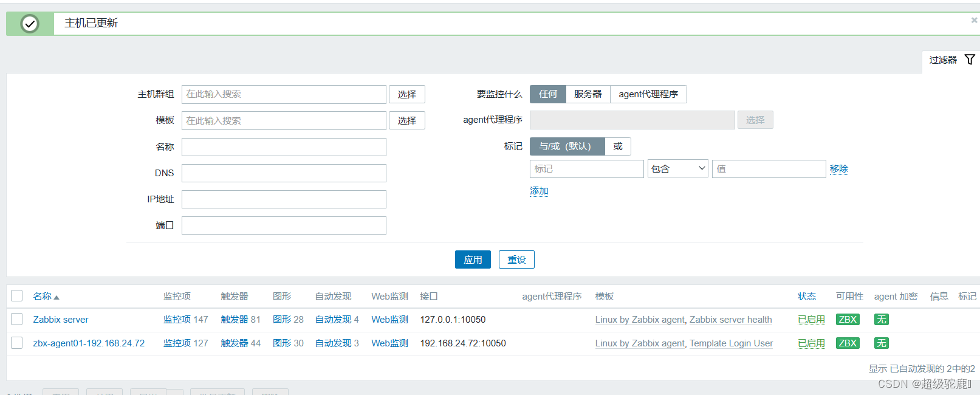Viewport: 980px width, 395px height.
Task: Click 选择 next to 主机群组
Action: pos(407,94)
